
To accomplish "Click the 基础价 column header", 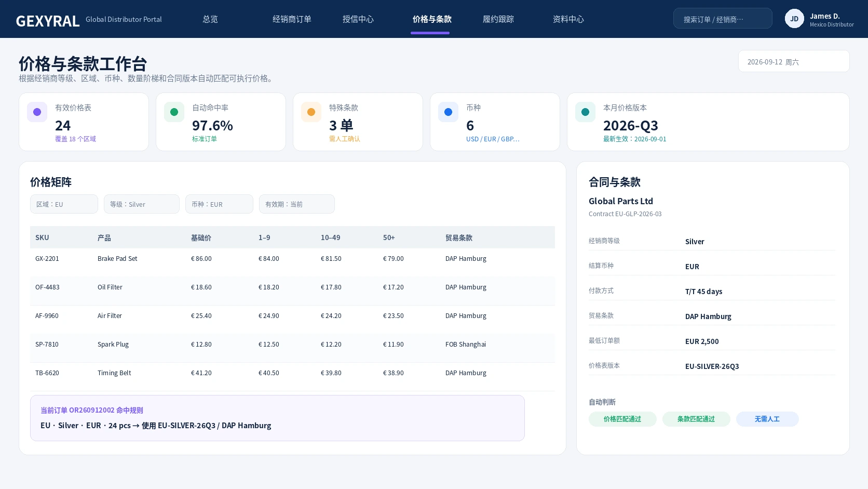I will point(201,237).
